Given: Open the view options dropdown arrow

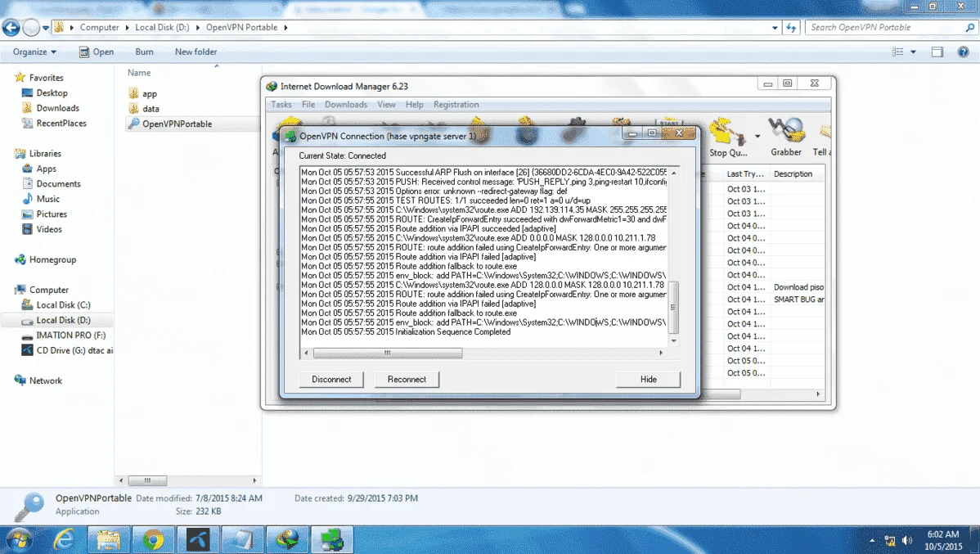Looking at the screenshot, I should pyautogui.click(x=913, y=52).
